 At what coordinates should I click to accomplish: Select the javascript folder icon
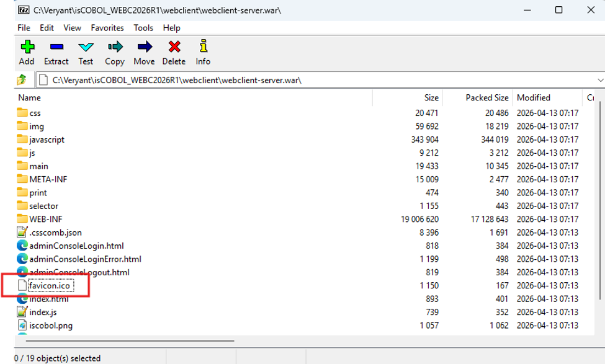tap(22, 139)
